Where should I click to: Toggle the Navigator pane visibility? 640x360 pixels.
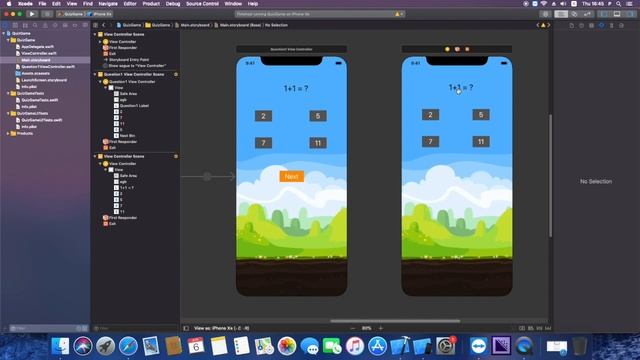pos(604,14)
